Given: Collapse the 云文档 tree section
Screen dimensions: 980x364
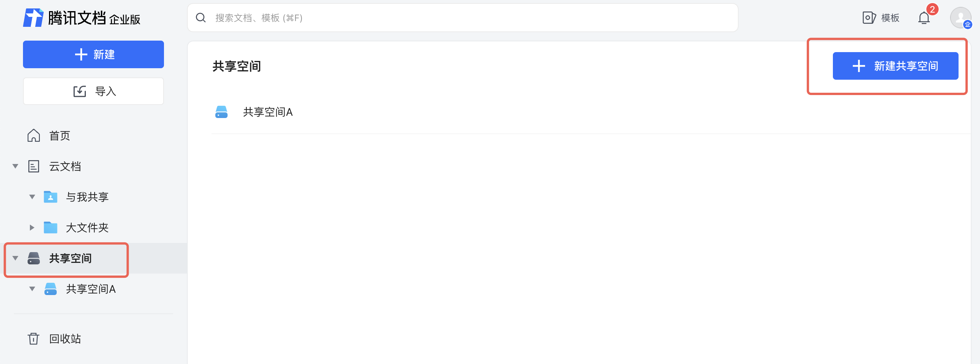Looking at the screenshot, I should coord(15,166).
